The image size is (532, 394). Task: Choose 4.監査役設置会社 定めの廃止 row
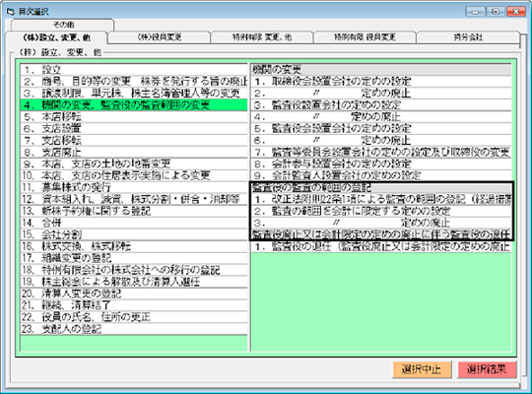[x=381, y=117]
